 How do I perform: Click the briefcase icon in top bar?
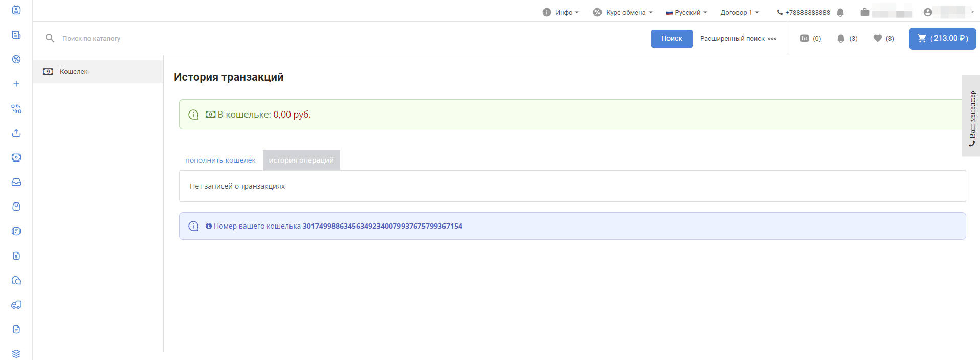point(864,12)
